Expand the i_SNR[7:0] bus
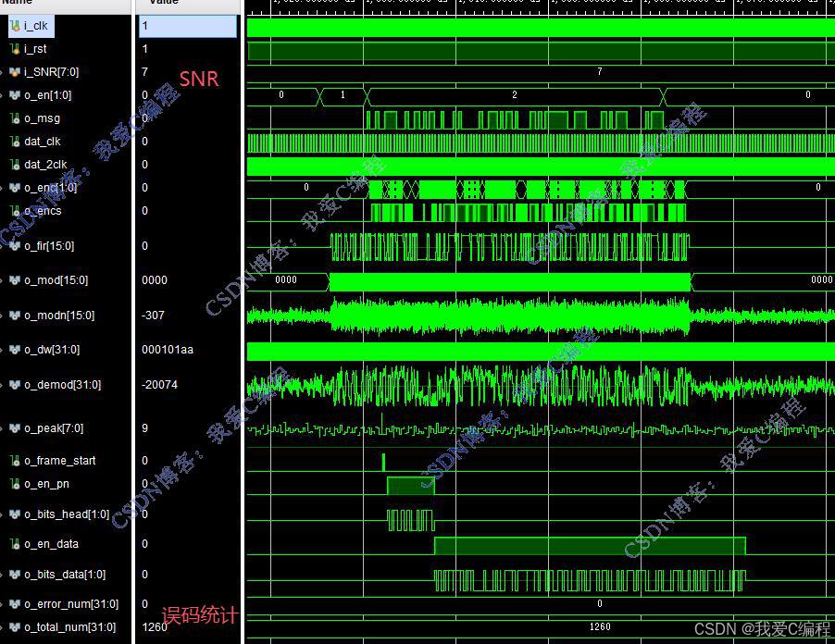This screenshot has height=644, width=835. (2, 72)
